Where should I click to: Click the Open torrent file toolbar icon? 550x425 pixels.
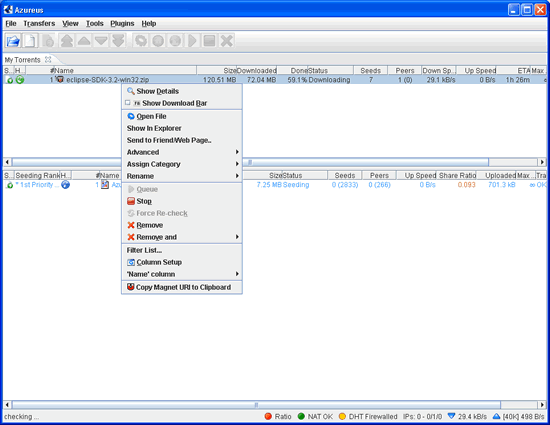click(x=13, y=41)
